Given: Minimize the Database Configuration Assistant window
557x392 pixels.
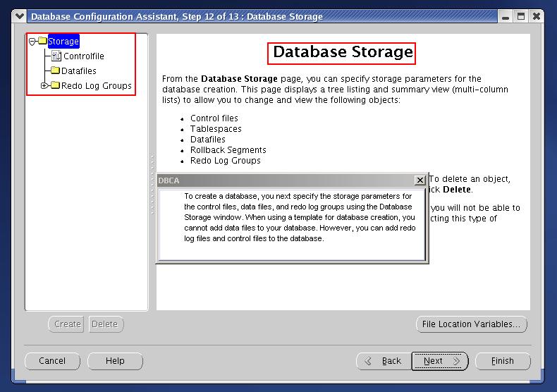Looking at the screenshot, I should pyautogui.click(x=505, y=16).
